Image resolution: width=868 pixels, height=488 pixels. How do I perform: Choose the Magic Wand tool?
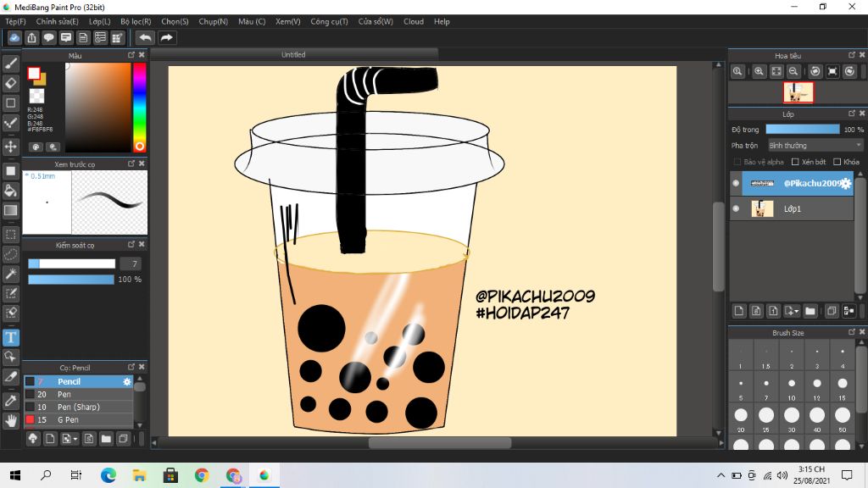coord(11,274)
